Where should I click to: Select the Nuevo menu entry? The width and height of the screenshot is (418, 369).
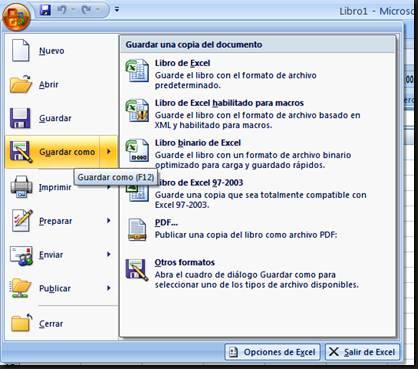(x=62, y=51)
